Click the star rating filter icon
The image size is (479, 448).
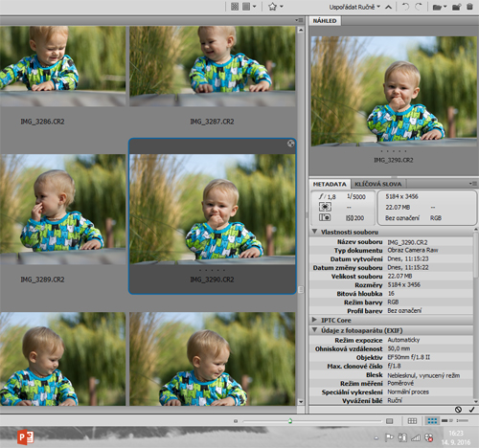pyautogui.click(x=272, y=7)
